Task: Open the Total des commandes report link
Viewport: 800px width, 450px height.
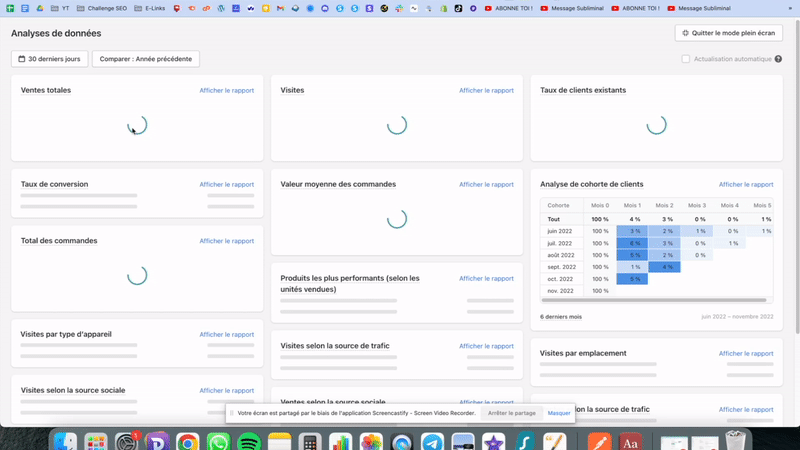Action: (227, 241)
